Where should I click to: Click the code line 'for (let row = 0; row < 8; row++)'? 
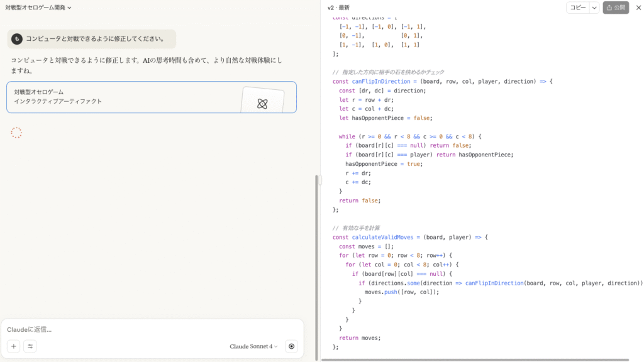point(396,255)
